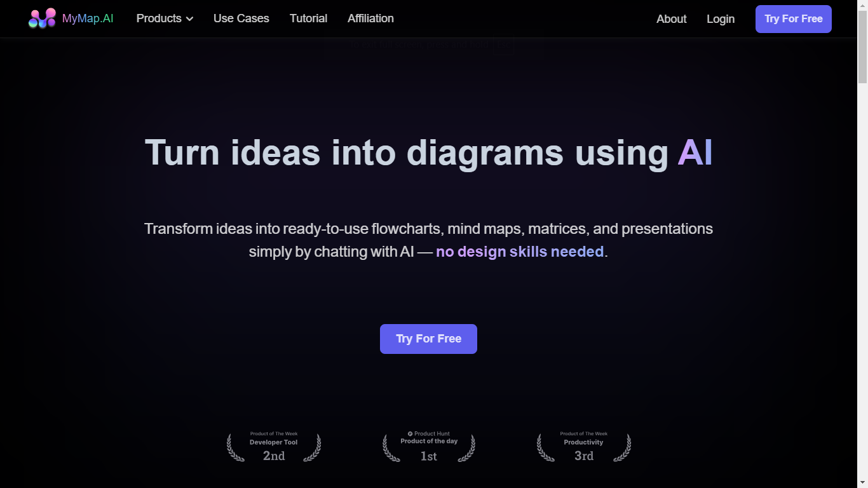Screen dimensions: 868x488
Task: Click the centered Try For Free button
Action: click(428, 339)
